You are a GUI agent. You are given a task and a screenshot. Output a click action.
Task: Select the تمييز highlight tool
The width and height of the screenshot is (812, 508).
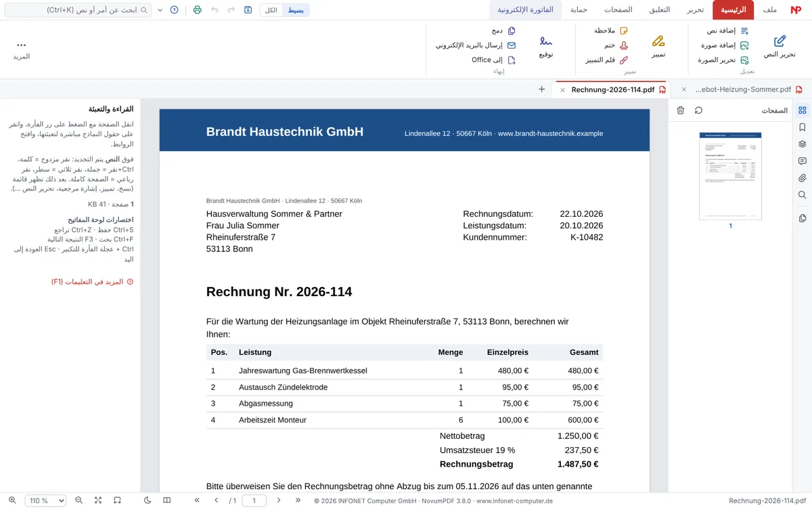[x=658, y=46]
